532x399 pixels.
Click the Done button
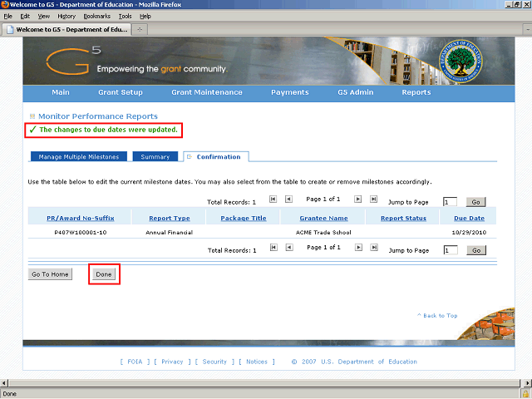[104, 274]
